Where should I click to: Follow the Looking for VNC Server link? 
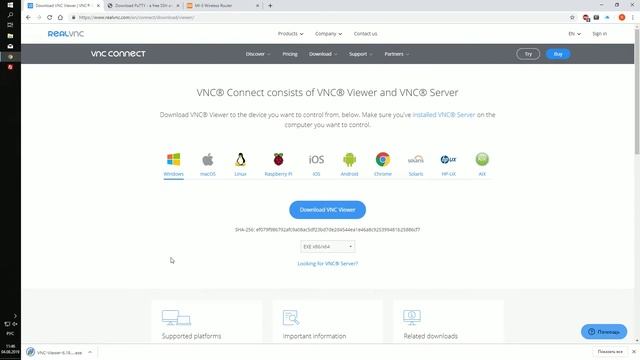tap(327, 264)
